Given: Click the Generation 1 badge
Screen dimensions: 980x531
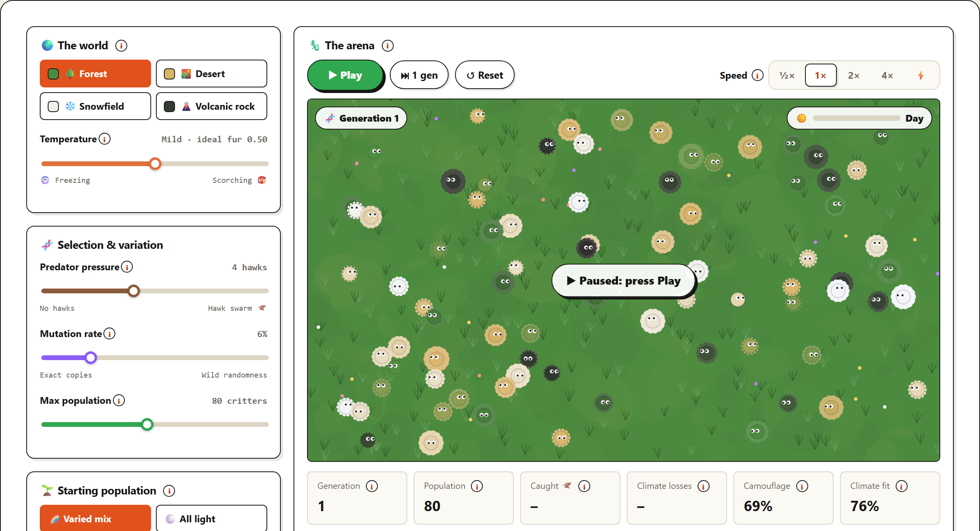Looking at the screenshot, I should coord(361,118).
